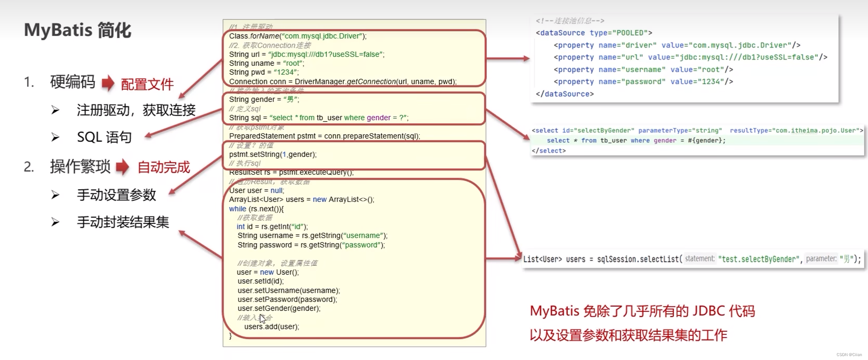868x360 pixels.
Task: Click the 'String gender = "男"' line
Action: point(264,100)
